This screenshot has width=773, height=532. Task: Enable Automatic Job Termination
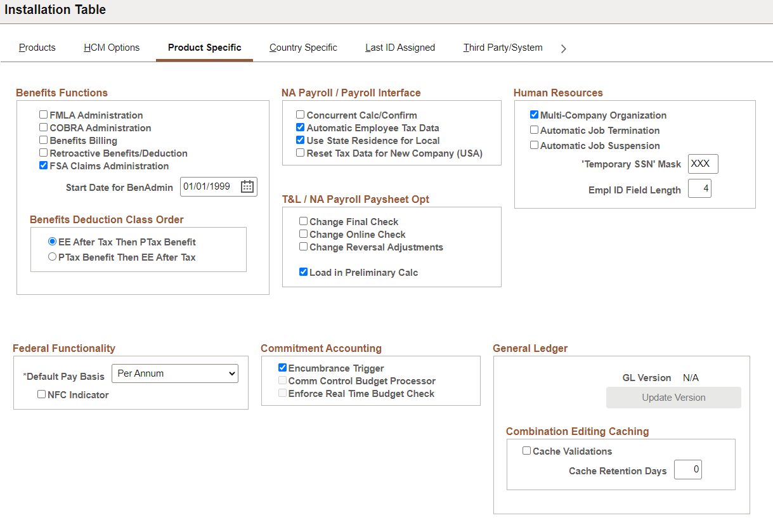(x=534, y=130)
